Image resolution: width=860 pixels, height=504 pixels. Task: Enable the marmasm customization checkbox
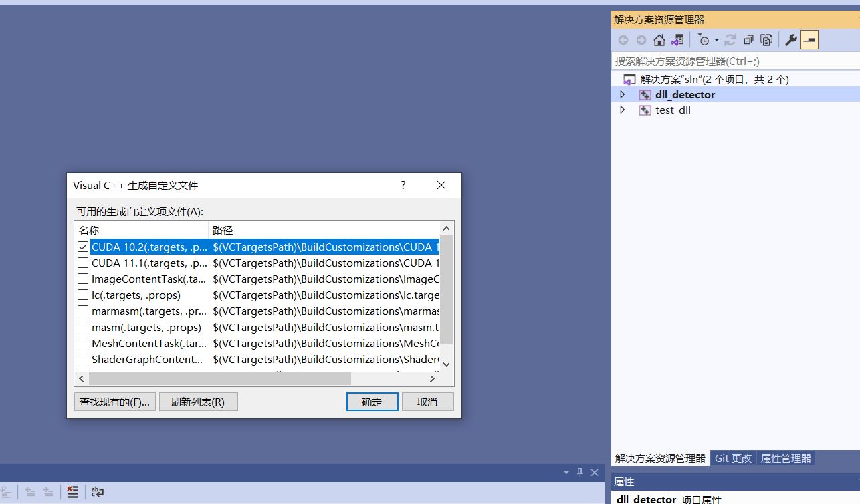pos(83,311)
